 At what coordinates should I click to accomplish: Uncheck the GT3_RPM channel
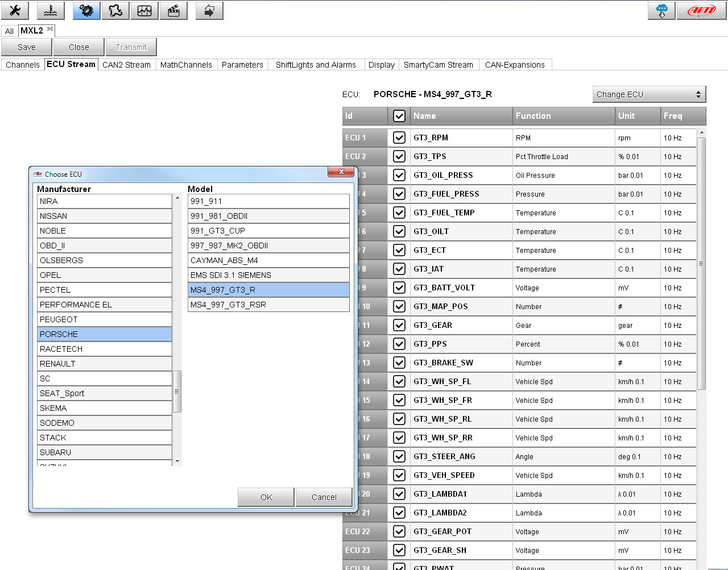pos(399,138)
